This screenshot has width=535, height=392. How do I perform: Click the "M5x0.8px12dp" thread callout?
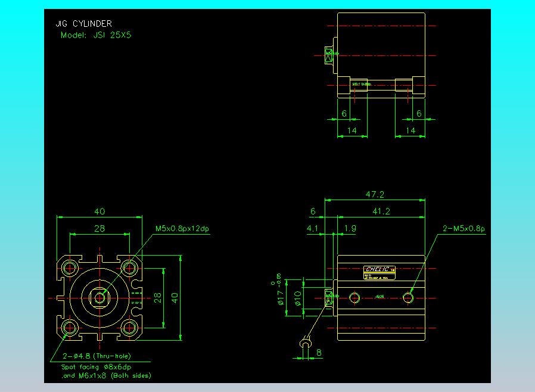(x=182, y=228)
